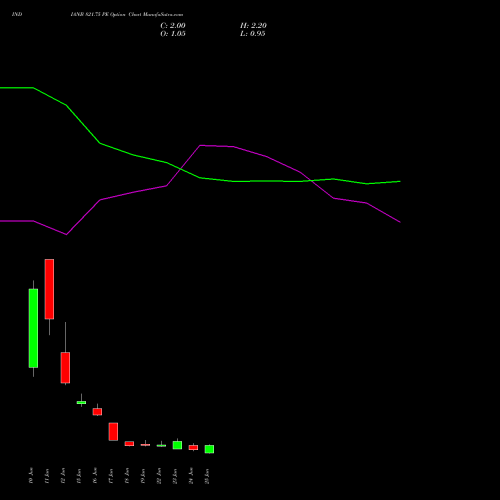Select the last green candle for 25 Jun
The height and width of the screenshot is (500, 500).
coord(209,449)
